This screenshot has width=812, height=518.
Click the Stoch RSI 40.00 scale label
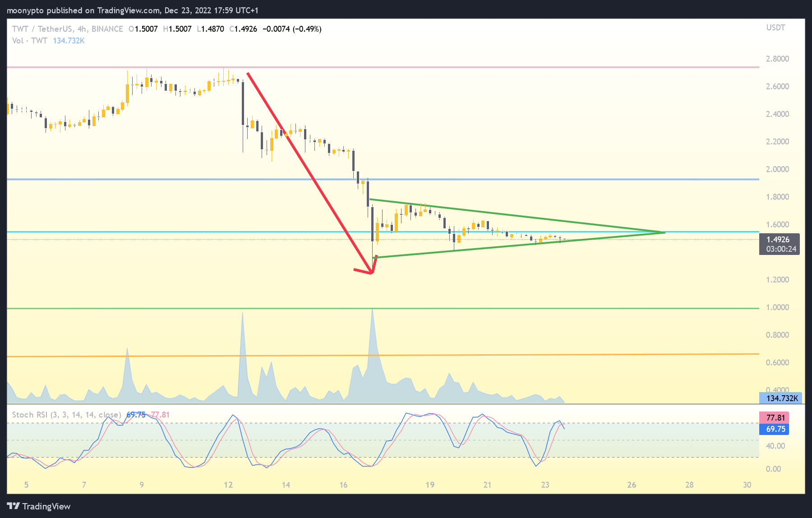(775, 446)
